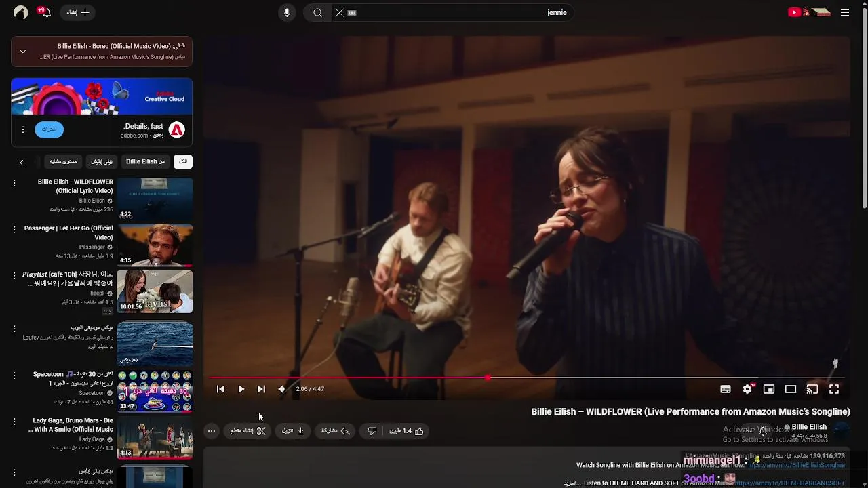Select the 'بيلي إيليش' filter chip

tap(102, 161)
